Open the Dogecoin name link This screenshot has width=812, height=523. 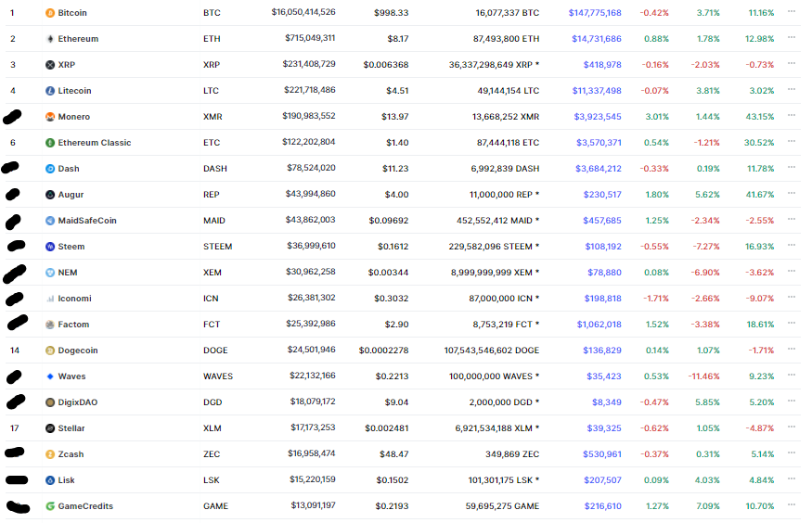click(x=78, y=351)
